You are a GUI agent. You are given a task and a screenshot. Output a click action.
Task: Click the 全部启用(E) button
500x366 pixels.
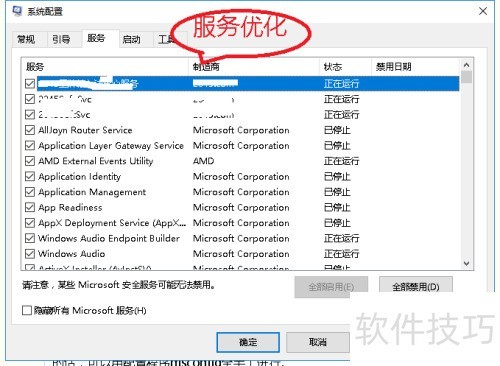pos(331,286)
